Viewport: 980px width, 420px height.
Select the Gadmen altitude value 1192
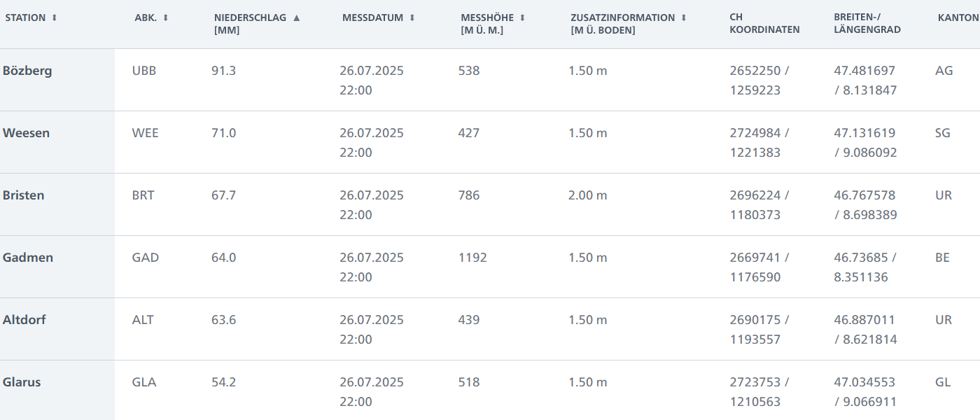(472, 258)
